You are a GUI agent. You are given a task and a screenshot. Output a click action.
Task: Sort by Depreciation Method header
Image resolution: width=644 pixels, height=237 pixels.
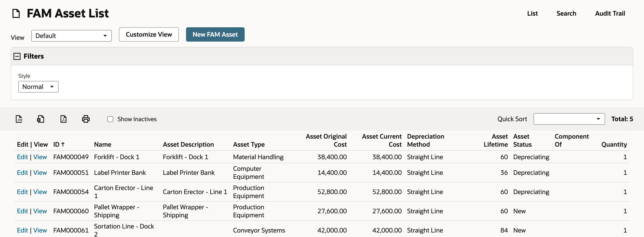click(426, 140)
